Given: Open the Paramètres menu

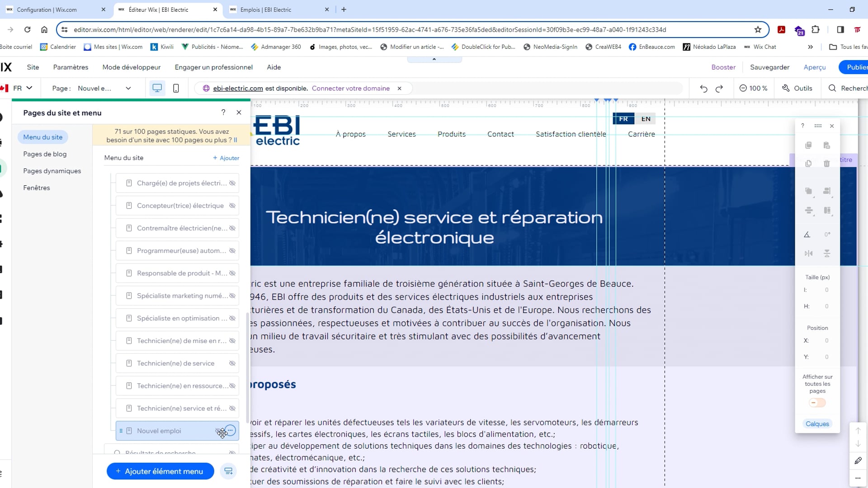Looking at the screenshot, I should (x=71, y=67).
